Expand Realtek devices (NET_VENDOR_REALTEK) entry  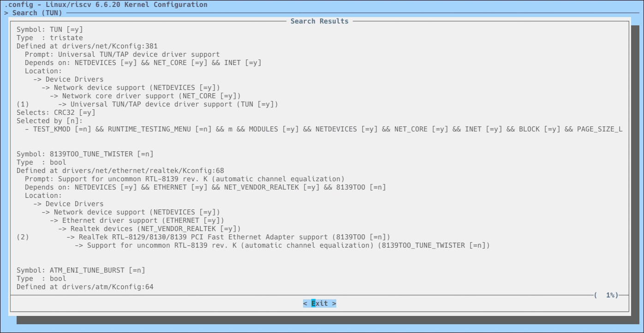[155, 229]
